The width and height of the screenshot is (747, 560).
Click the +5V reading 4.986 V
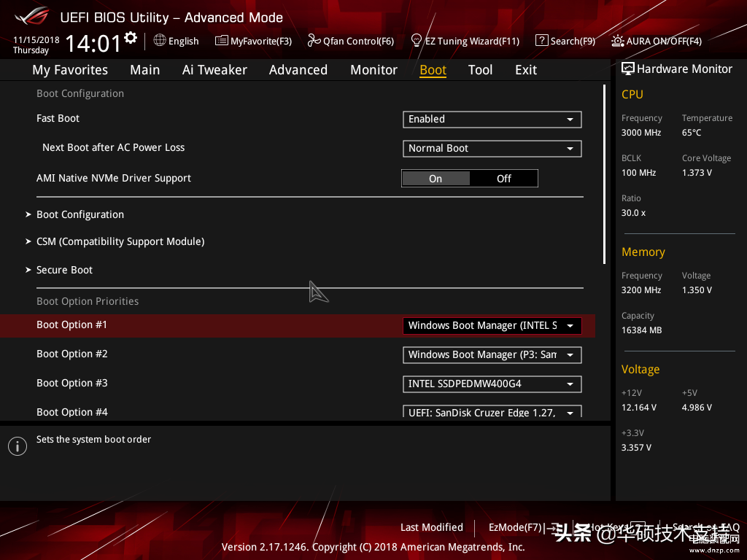[697, 408]
